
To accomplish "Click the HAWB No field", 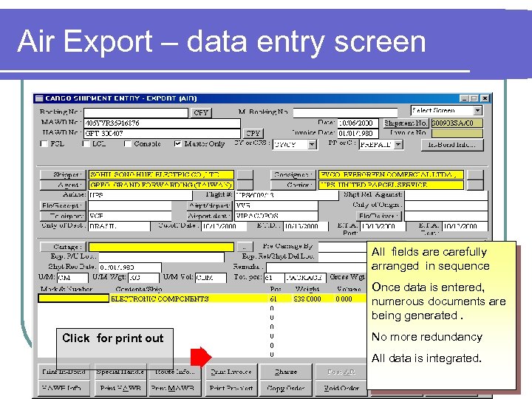I will tap(162, 133).
